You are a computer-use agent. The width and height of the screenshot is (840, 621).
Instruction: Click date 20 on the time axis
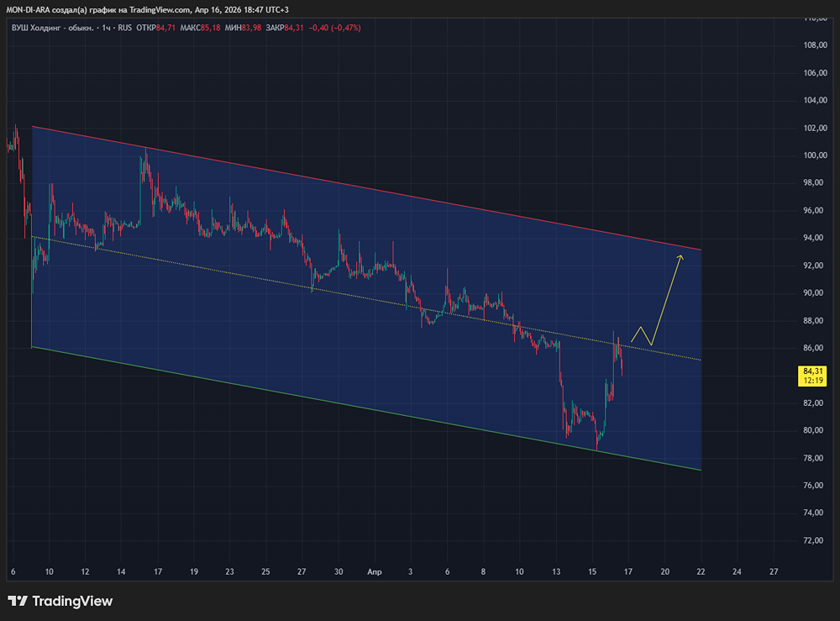(664, 571)
